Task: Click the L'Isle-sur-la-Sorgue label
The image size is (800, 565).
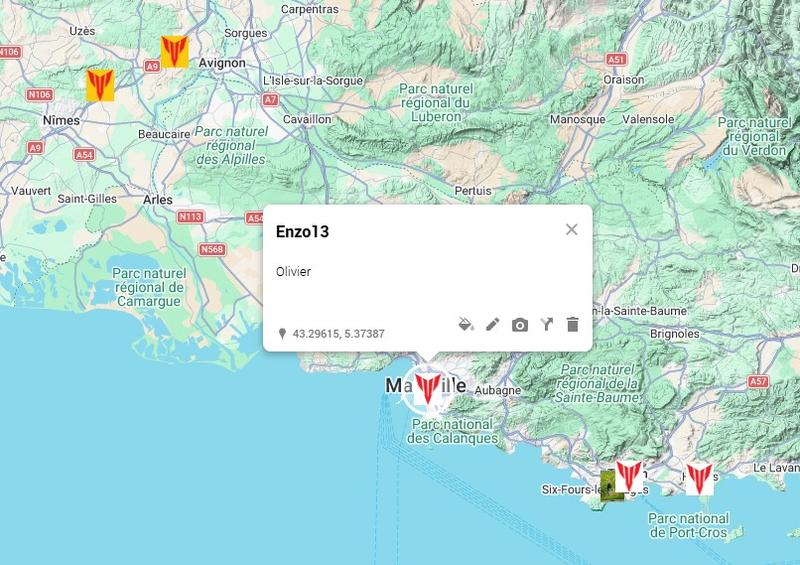Action: pyautogui.click(x=313, y=81)
